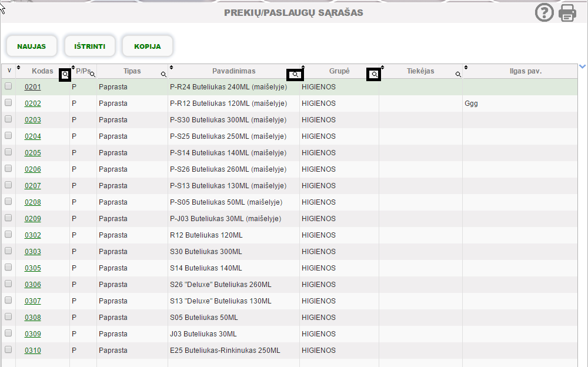Screen dimensions: 588x367
Task: Click search icon in Pavadinimas column header
Action: [295, 75]
